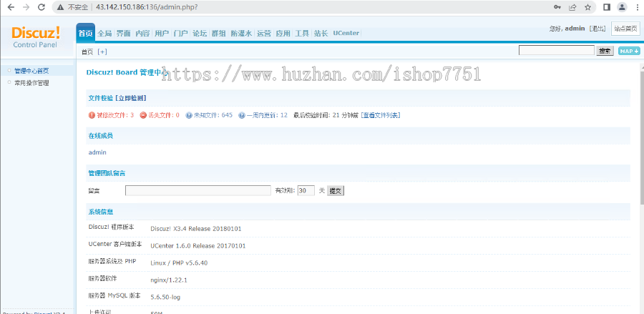The image size is (644, 314).
Task: Open the 查看文件列表 link
Action: (x=381, y=115)
